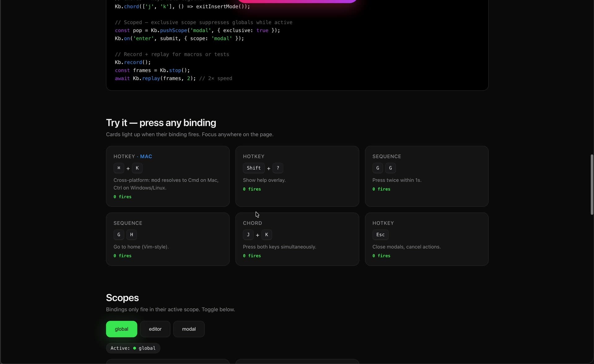This screenshot has height=364, width=594.
Task: Click the ⌘ key badge in the Mac hotkey card
Action: 119,168
